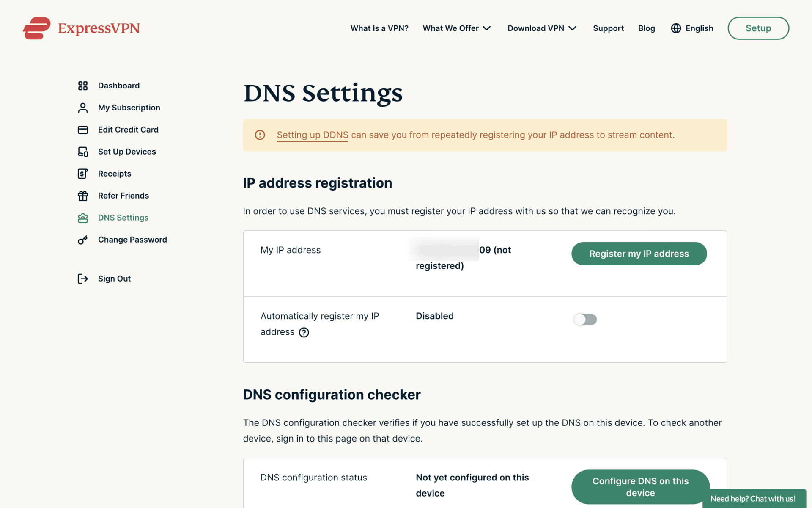Follow the Setting up DDNS link

[313, 135]
